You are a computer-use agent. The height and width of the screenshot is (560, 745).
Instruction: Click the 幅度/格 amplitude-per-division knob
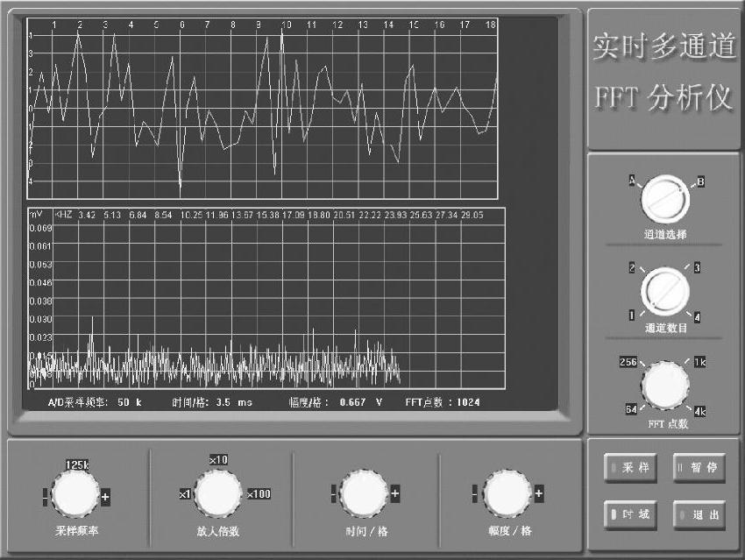506,494
